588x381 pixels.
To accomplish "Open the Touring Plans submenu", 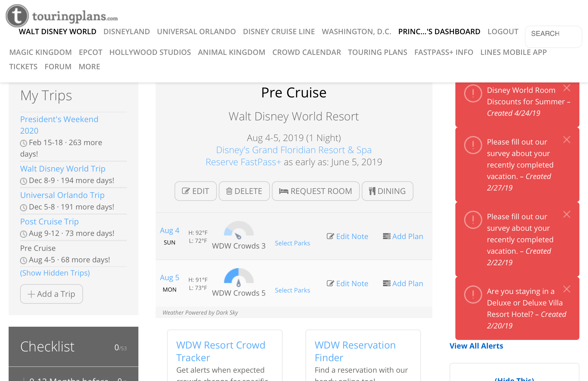I will point(378,52).
